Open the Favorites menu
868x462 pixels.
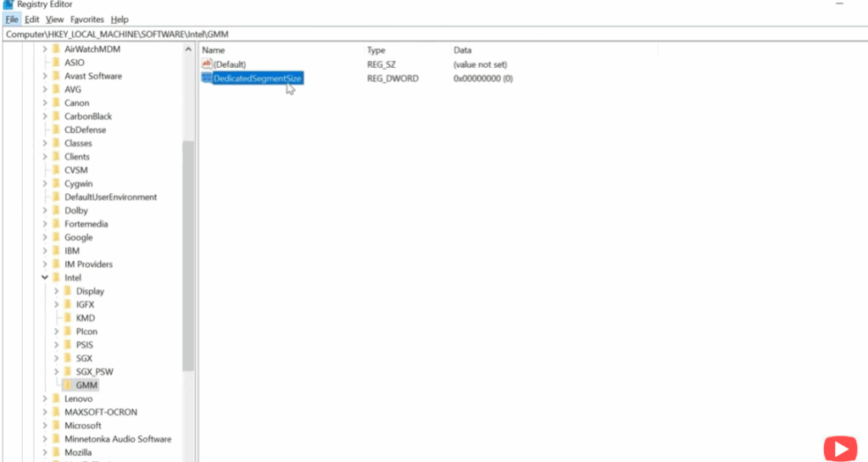coord(87,19)
